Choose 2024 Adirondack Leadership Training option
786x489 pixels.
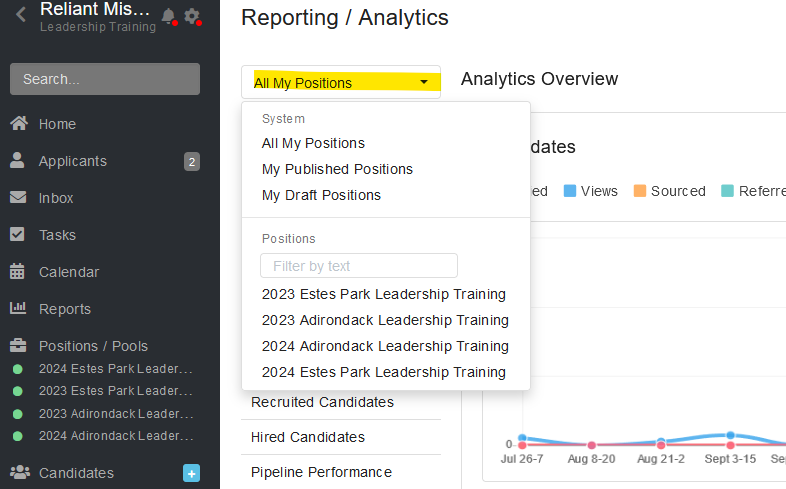pos(385,346)
